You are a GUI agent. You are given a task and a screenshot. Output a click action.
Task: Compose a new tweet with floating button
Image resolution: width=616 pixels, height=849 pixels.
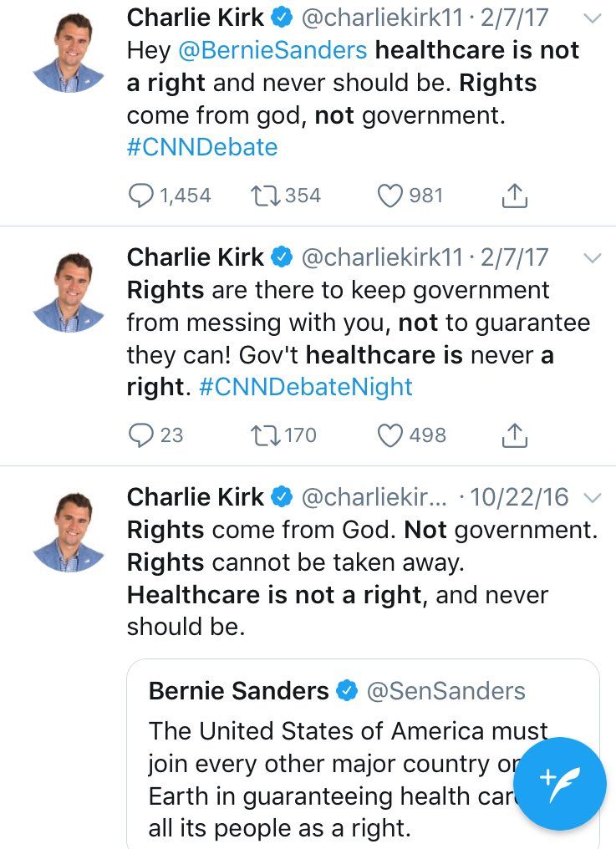click(560, 784)
